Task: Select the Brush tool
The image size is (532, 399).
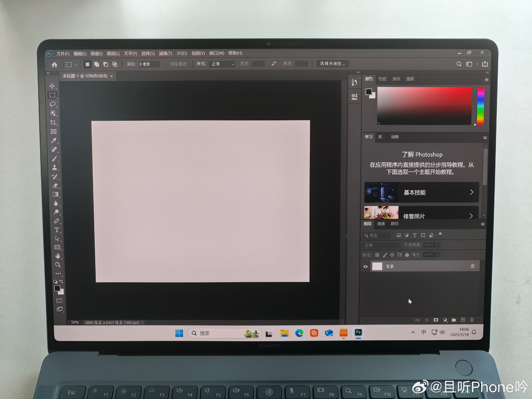Action: [x=55, y=158]
